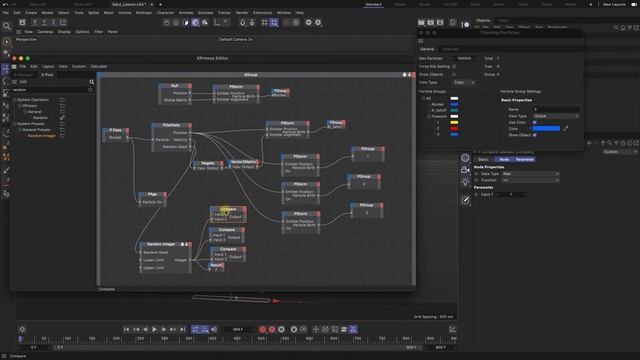
Task: Open the Calculate menu in XPresso Editor
Action: click(98, 67)
